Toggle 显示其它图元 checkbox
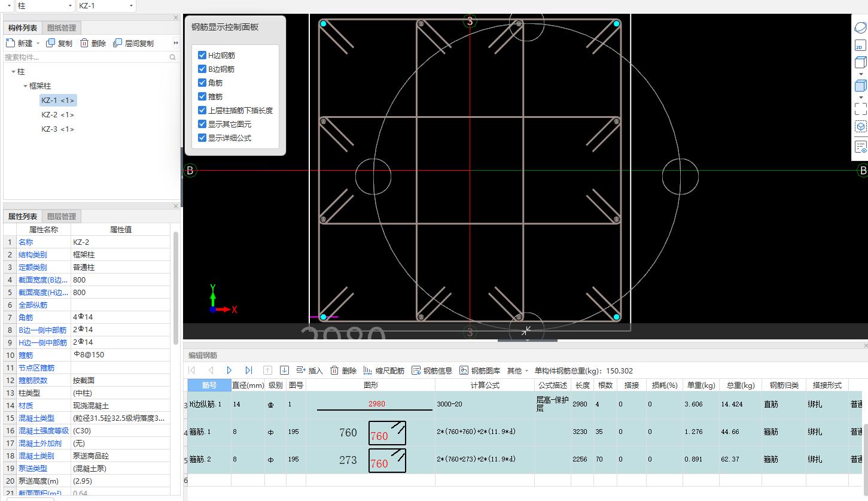This screenshot has height=501, width=868. [202, 124]
